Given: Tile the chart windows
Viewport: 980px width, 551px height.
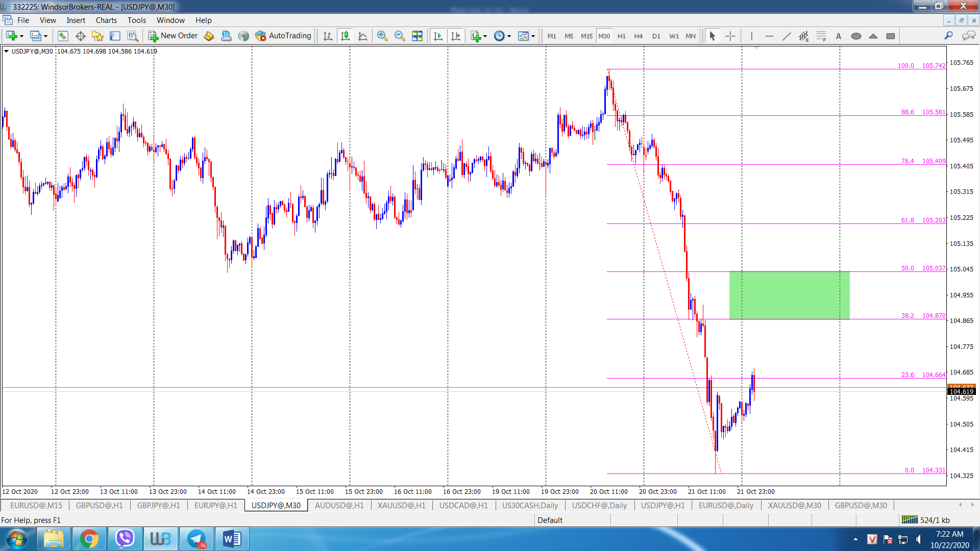Looking at the screenshot, I should click(x=417, y=36).
